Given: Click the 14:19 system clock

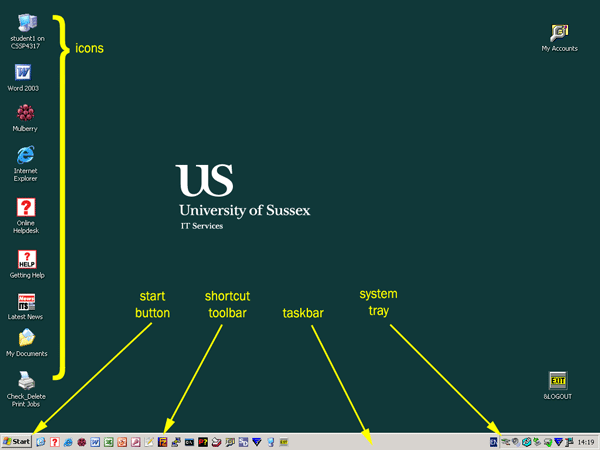Looking at the screenshot, I should pos(586,442).
